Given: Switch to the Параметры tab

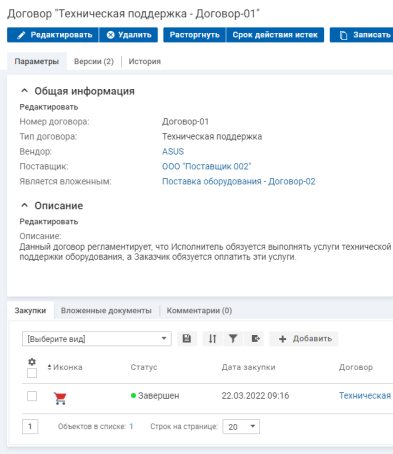Looking at the screenshot, I should pos(37,61).
